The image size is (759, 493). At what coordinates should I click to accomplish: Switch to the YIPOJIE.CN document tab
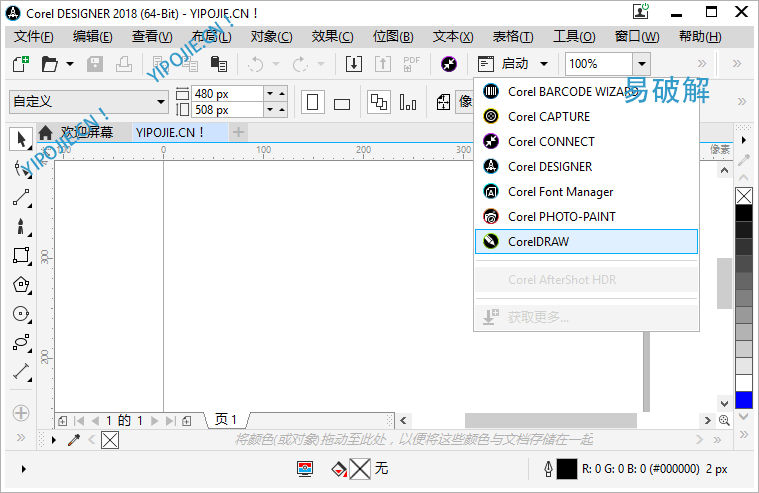point(180,132)
